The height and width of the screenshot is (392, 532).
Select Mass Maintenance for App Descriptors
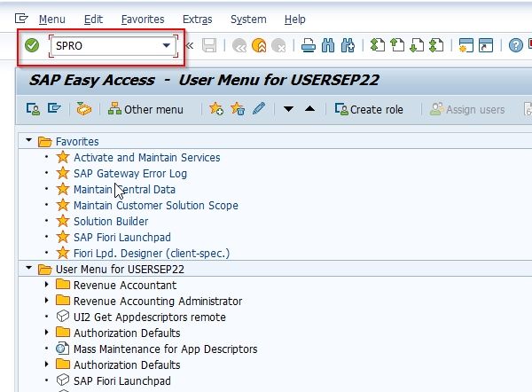click(x=166, y=349)
